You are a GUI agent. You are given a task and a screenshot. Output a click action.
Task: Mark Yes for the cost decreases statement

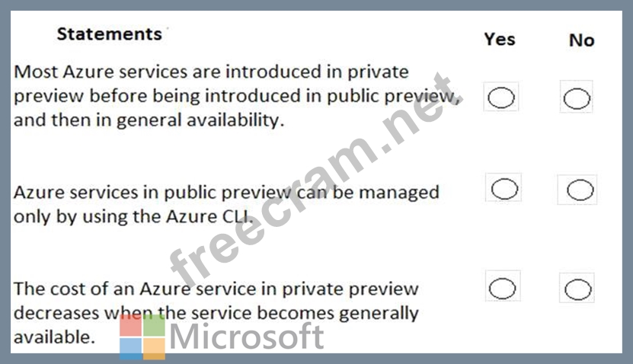(x=502, y=288)
